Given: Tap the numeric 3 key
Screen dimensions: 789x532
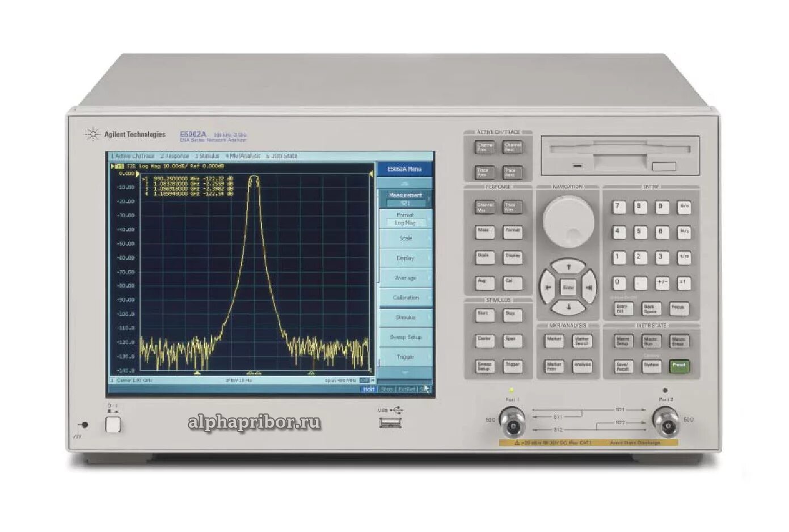Looking at the screenshot, I should click(661, 257).
